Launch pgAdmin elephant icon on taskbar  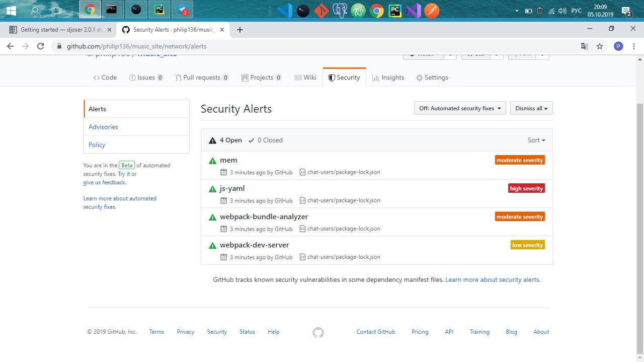[x=340, y=11]
